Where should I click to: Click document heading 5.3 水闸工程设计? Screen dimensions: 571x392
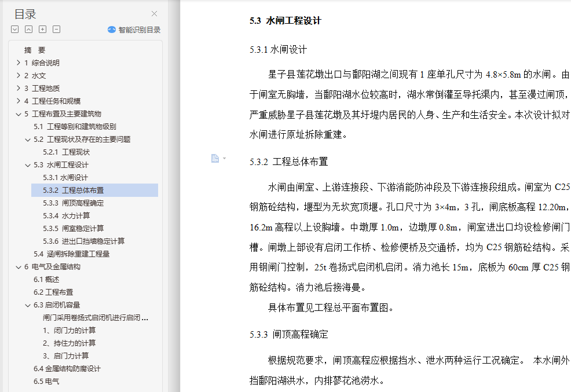(285, 21)
